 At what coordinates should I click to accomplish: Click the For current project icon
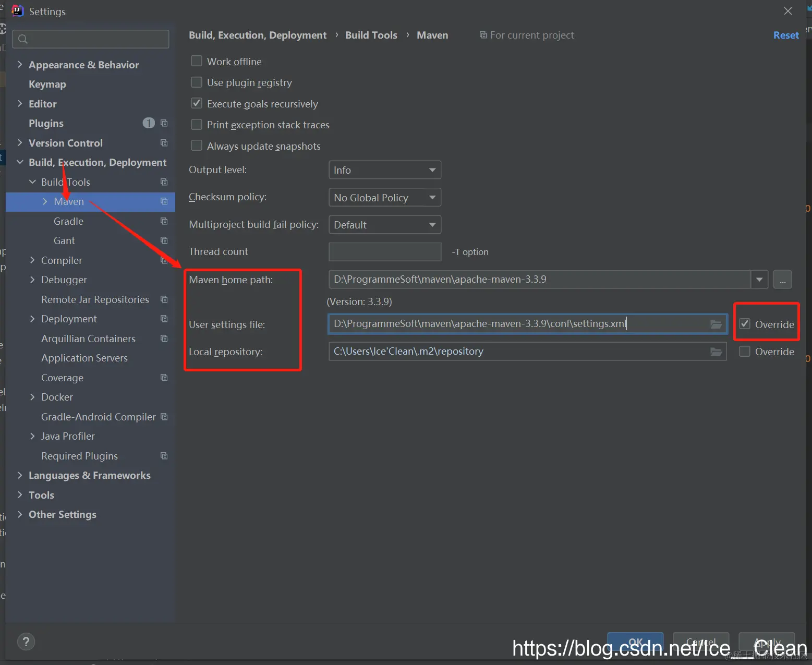483,35
